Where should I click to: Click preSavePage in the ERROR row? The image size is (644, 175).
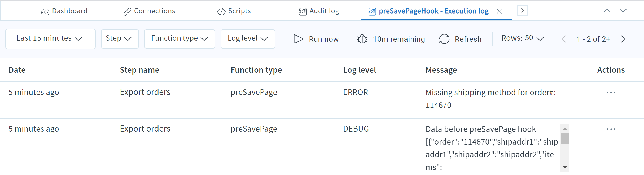(x=254, y=92)
